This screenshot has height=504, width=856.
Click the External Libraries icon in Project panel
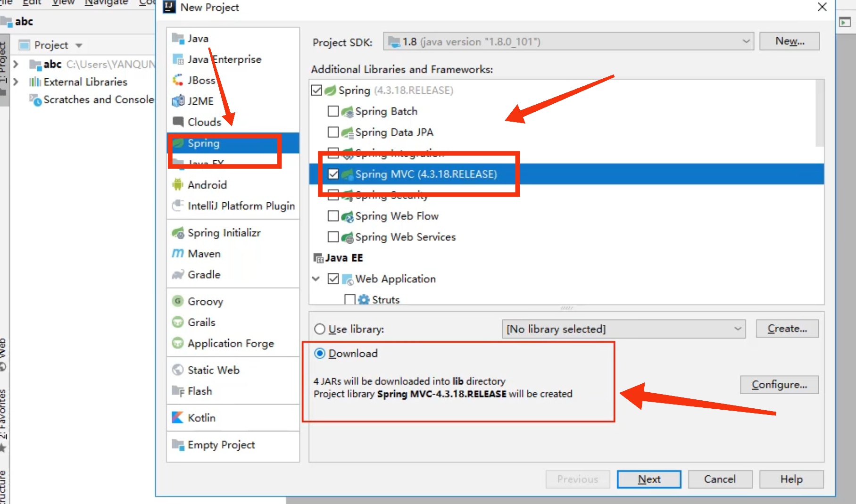(x=35, y=82)
